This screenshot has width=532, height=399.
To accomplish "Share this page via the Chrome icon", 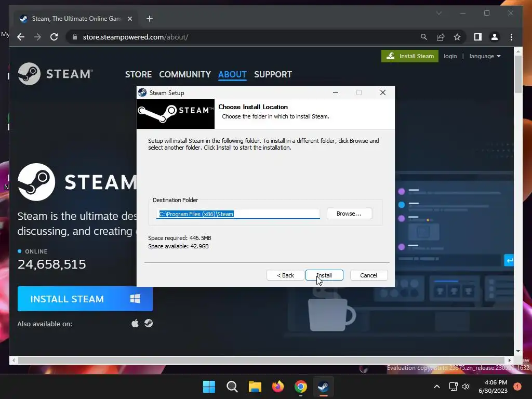I will (x=441, y=37).
